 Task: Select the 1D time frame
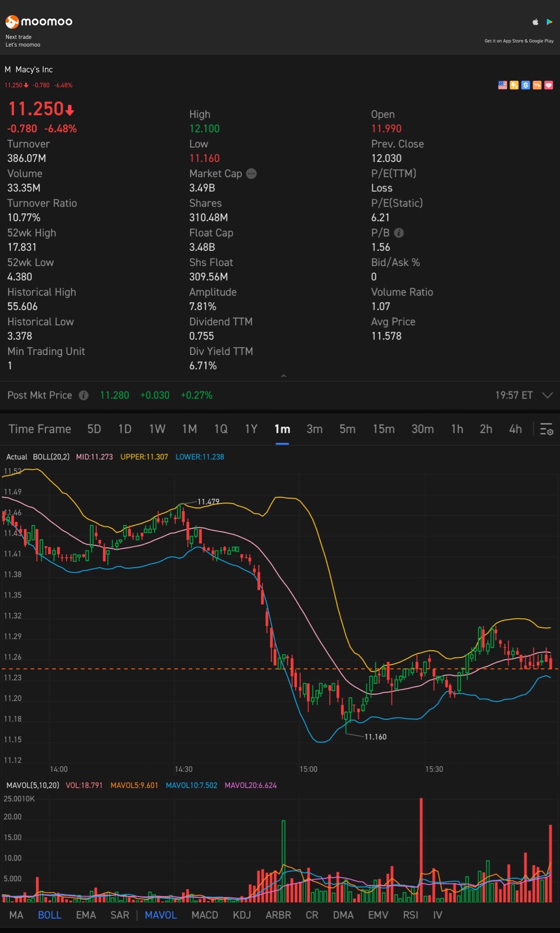click(125, 429)
